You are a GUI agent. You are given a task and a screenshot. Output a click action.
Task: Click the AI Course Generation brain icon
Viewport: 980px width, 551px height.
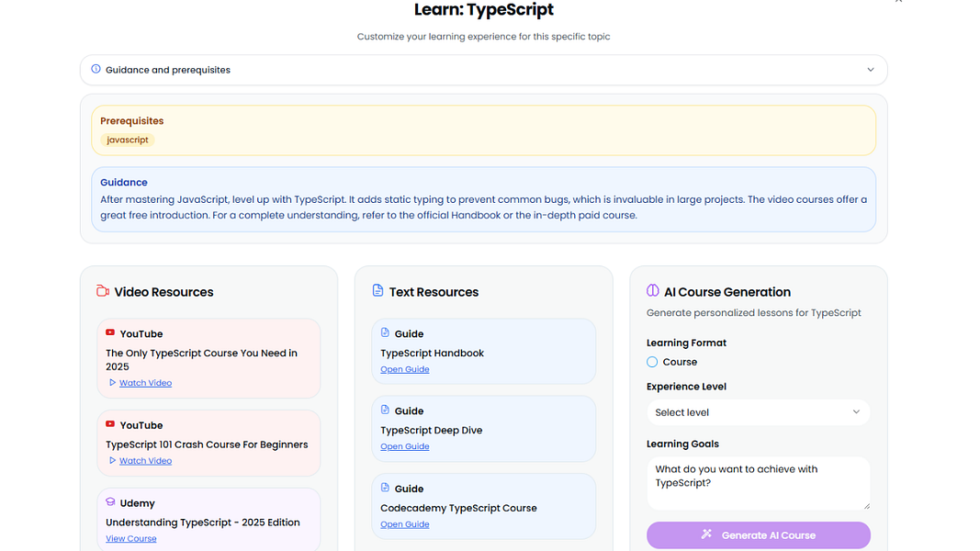click(x=653, y=291)
